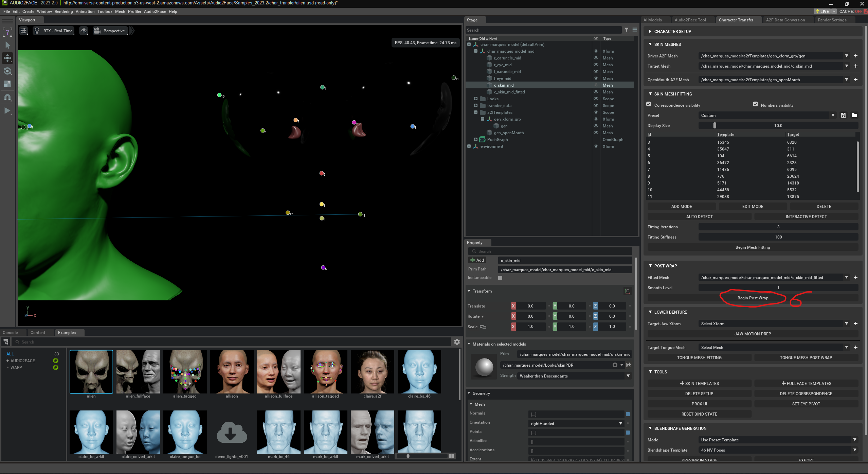868x474 pixels.
Task: Click the snap magnet tool icon
Action: (7, 98)
